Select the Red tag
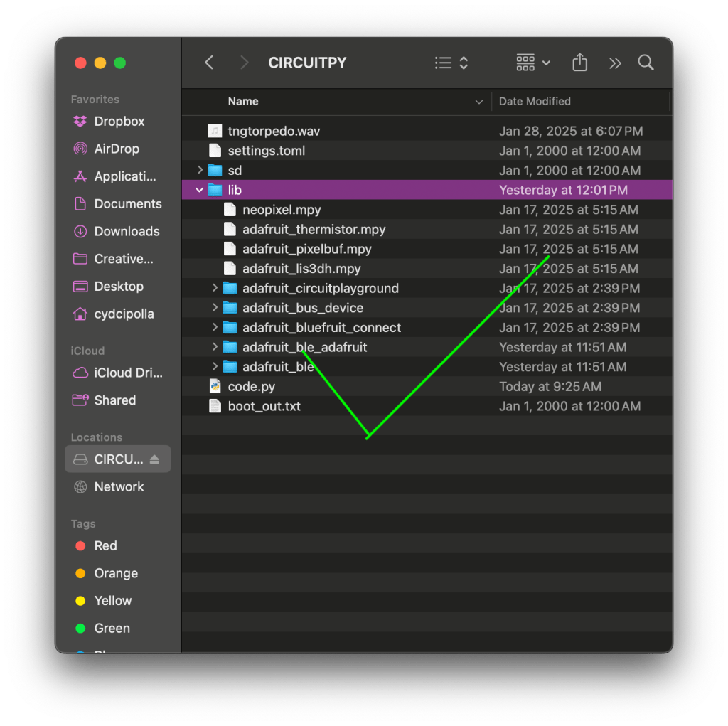This screenshot has width=728, height=726. tap(105, 546)
